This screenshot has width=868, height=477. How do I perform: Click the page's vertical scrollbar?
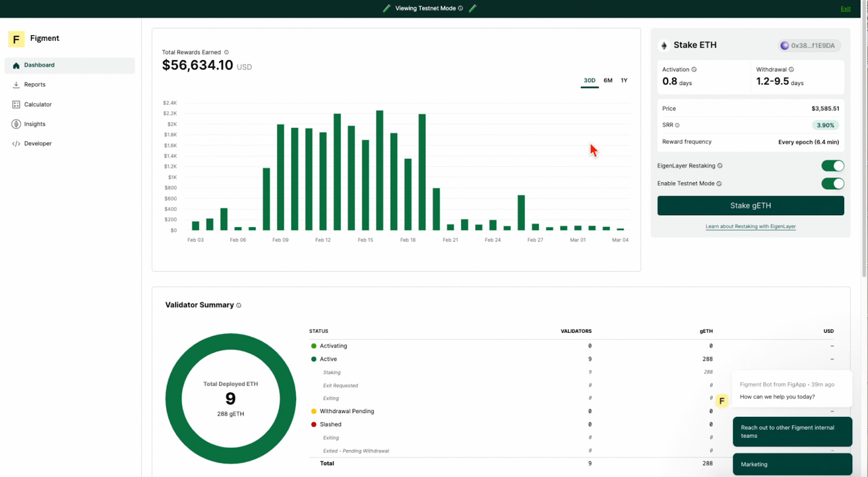864,141
